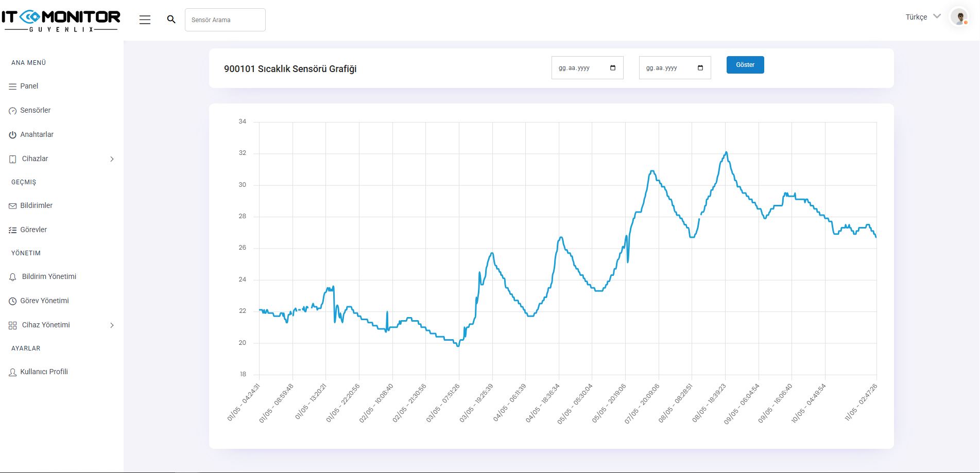Image resolution: width=980 pixels, height=473 pixels.
Task: Click the Anahtarlar power icon
Action: click(13, 135)
